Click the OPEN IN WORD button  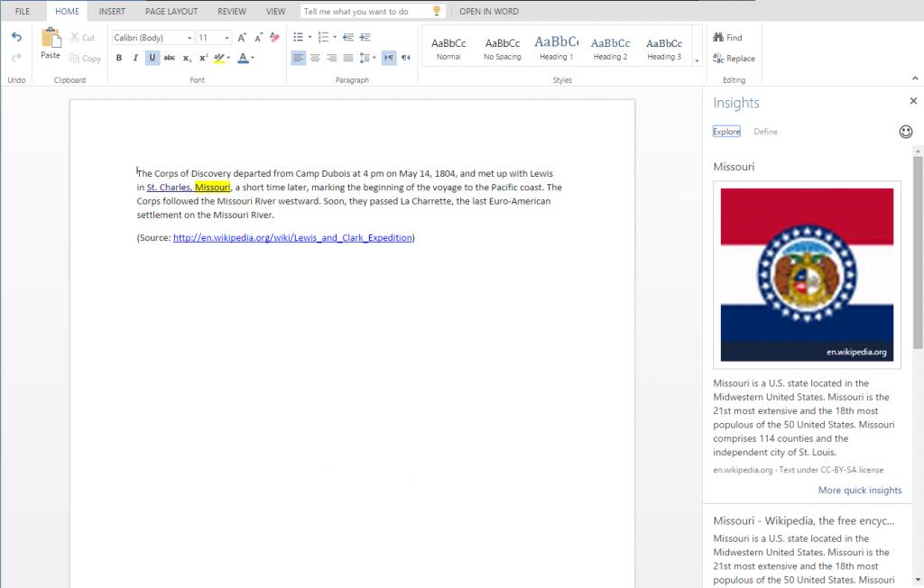(488, 12)
